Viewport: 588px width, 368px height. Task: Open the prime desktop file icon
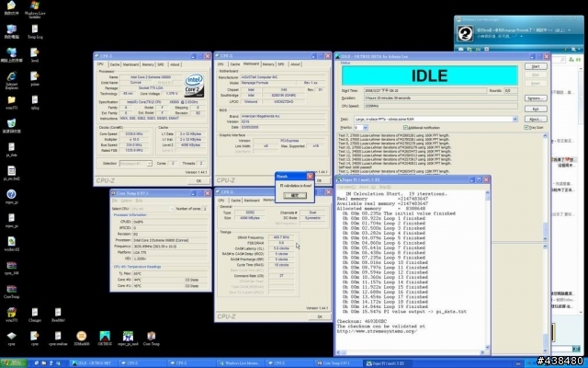pos(35,76)
